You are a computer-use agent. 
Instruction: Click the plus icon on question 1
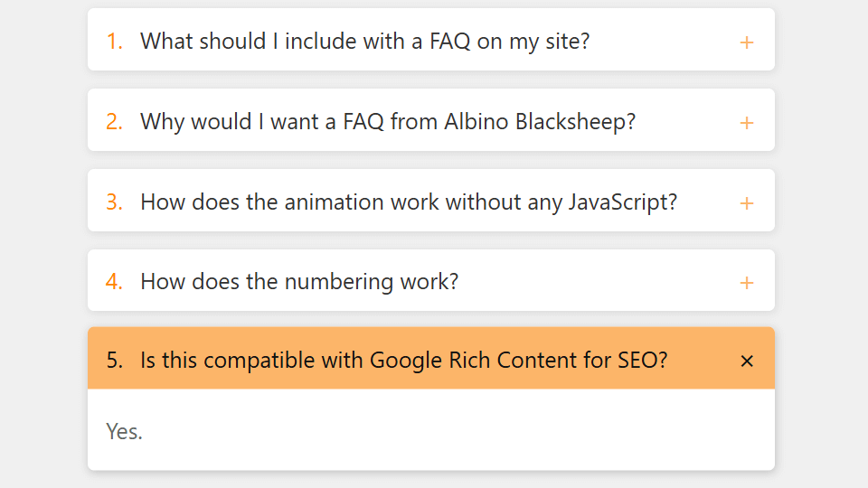tap(747, 42)
